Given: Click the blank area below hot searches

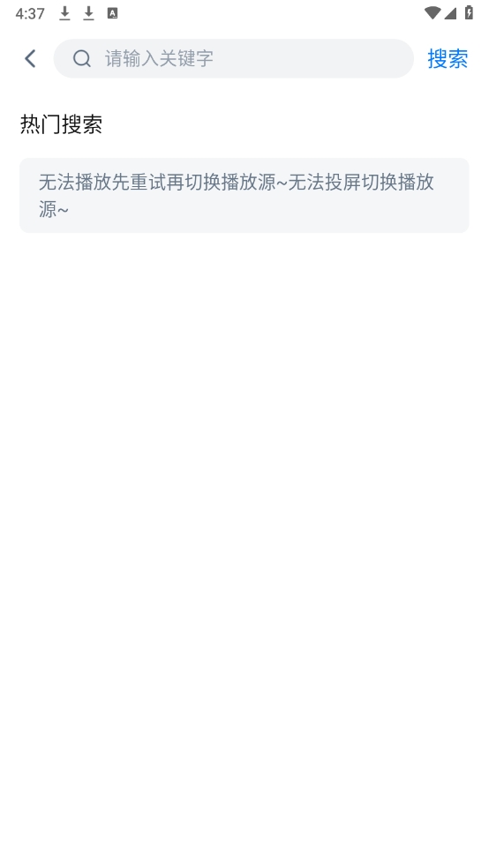Looking at the screenshot, I should point(244,526).
